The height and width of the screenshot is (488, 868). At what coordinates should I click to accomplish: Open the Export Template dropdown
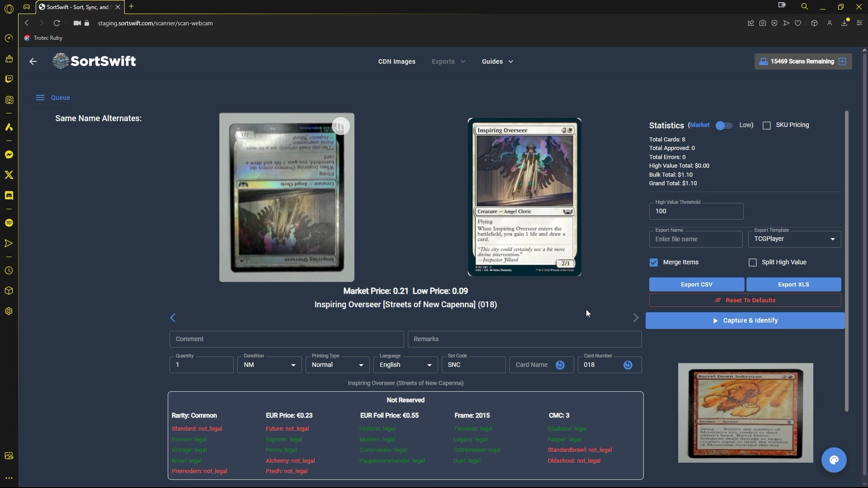[794, 239]
